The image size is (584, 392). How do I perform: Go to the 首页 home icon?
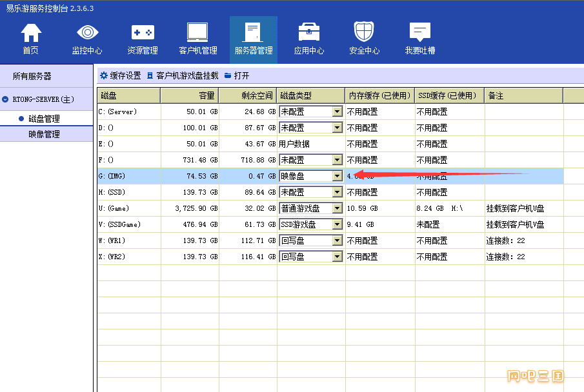click(31, 33)
